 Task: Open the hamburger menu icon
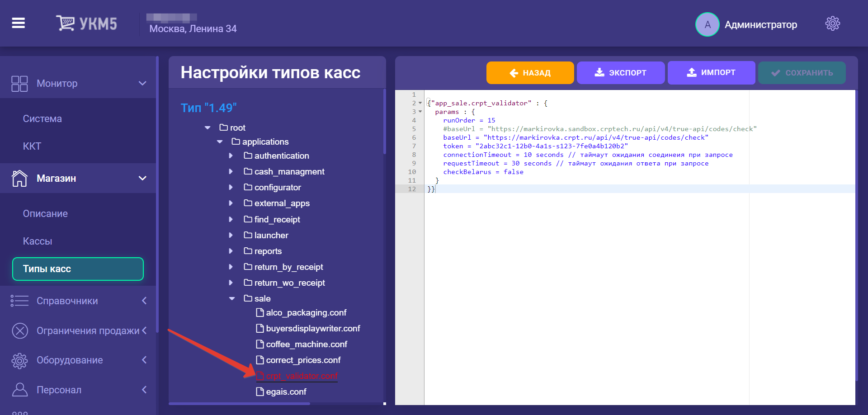19,23
